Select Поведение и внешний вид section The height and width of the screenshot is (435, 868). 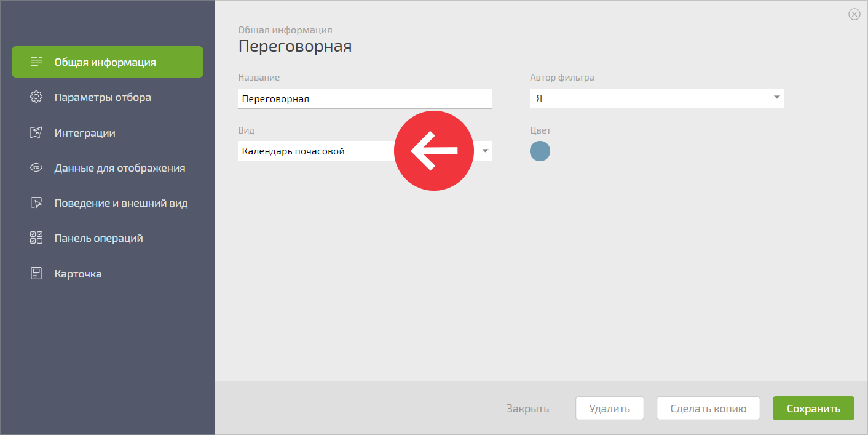pos(108,202)
